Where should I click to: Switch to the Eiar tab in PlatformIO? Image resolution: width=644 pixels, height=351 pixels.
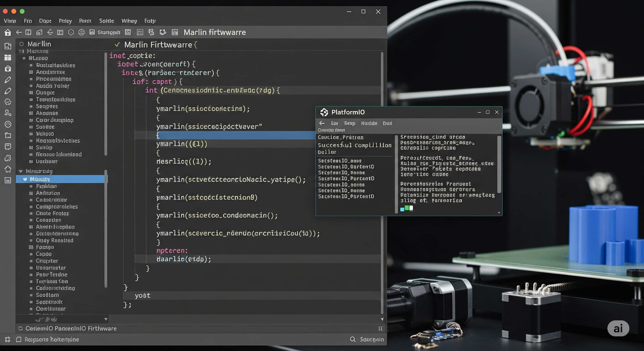click(x=334, y=123)
